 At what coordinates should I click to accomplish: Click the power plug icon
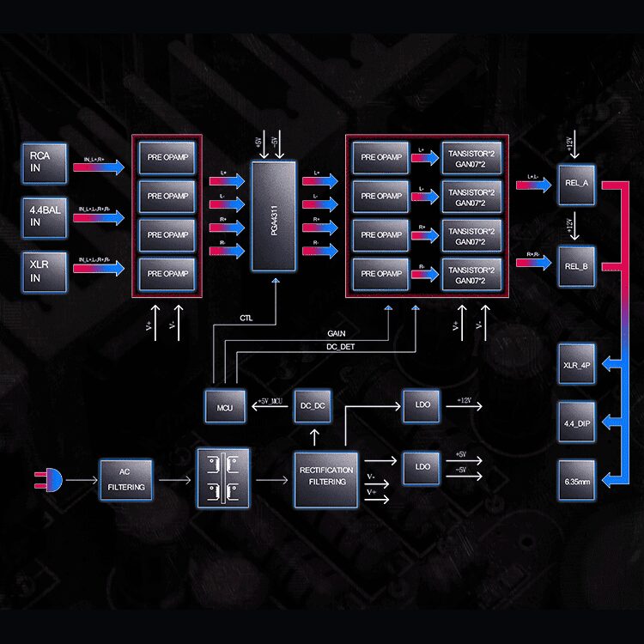pos(48,480)
